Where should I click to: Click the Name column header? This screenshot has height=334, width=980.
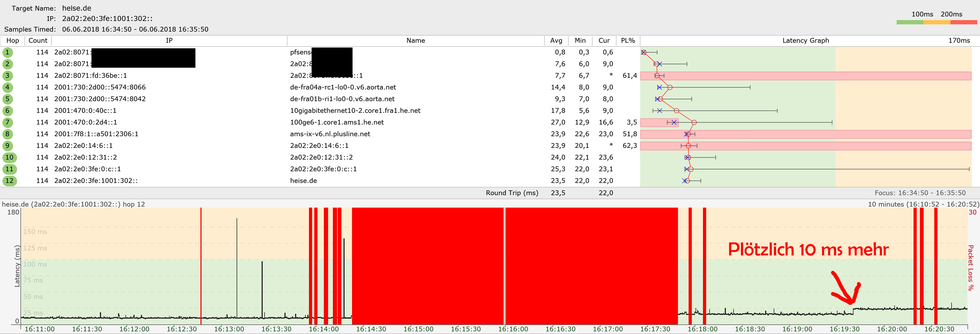pos(416,41)
